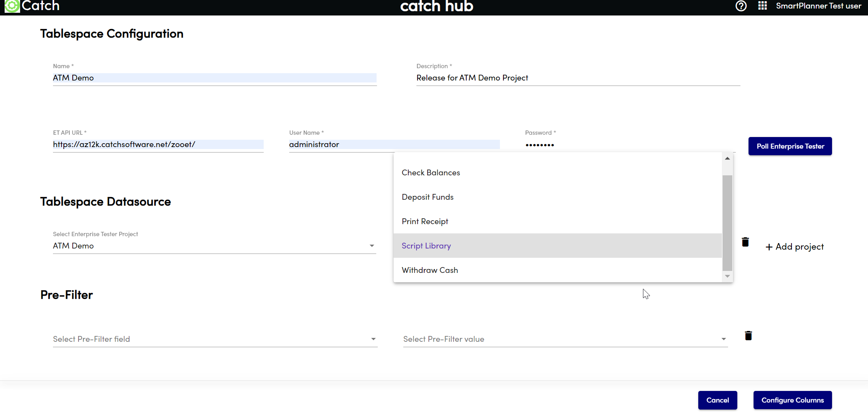This screenshot has width=868, height=413.
Task: Pick Print Receipt from dropdown list
Action: (x=425, y=221)
